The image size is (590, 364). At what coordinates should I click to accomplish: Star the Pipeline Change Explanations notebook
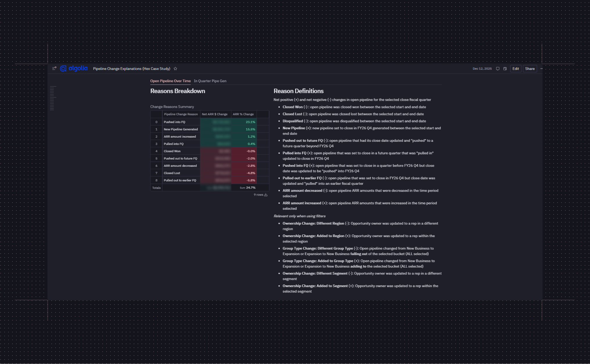pos(176,69)
